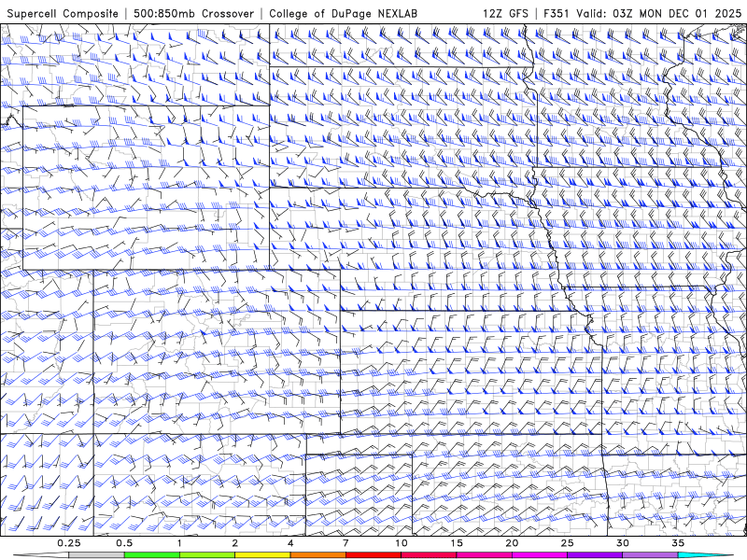Click the '0.5' legend value
Image resolution: width=747 pixels, height=560 pixels.
tap(124, 543)
